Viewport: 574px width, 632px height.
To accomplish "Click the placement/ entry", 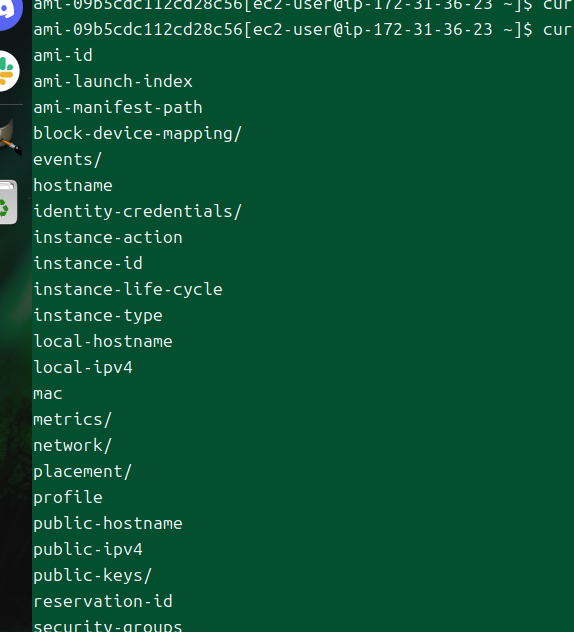I will click(83, 472).
